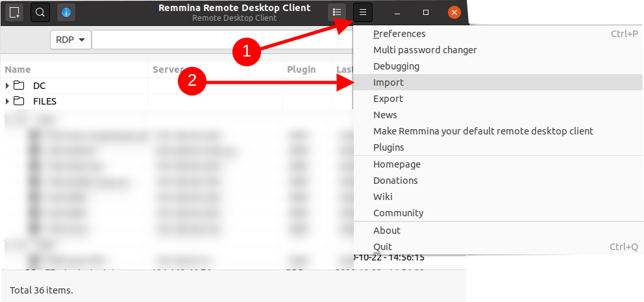Viewport: 644px width, 302px height.
Task: Toggle the search bar magnifier icon
Action: [40, 12]
